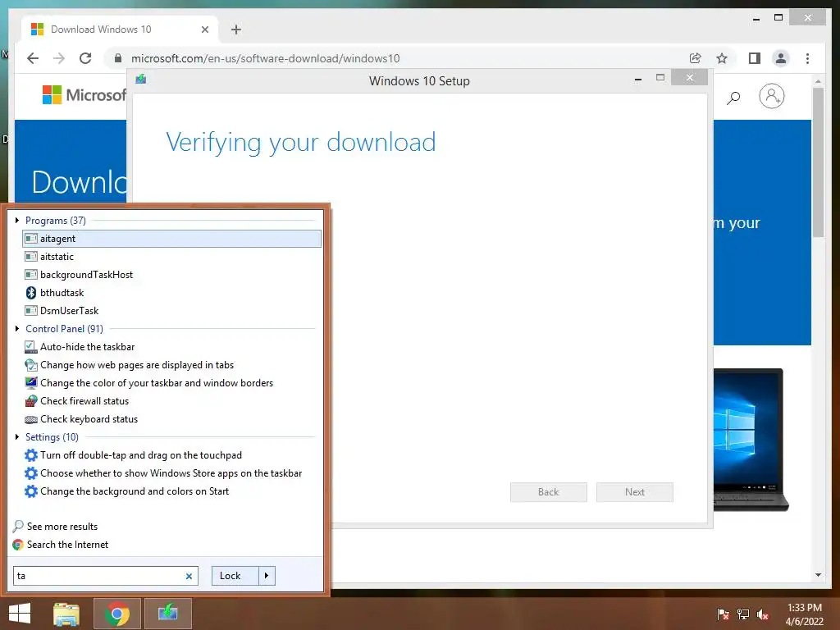This screenshot has width=840, height=630.
Task: Close the Download Windows 10 tab
Action: pyautogui.click(x=204, y=30)
